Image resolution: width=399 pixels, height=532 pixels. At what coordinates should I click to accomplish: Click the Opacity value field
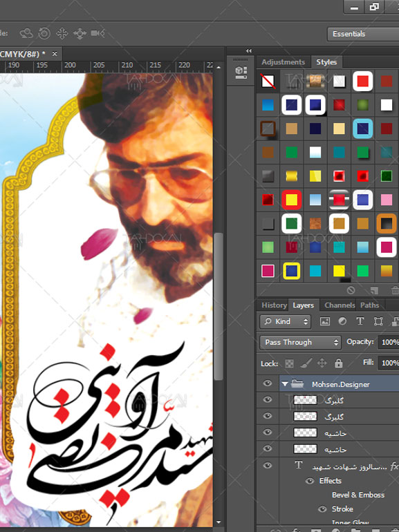coord(389,342)
